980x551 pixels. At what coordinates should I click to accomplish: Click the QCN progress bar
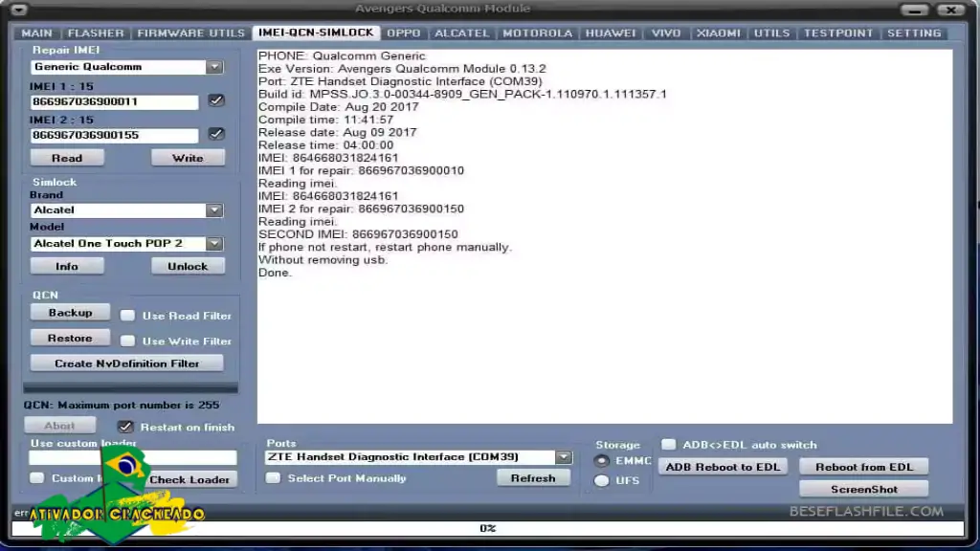pyautogui.click(x=130, y=388)
